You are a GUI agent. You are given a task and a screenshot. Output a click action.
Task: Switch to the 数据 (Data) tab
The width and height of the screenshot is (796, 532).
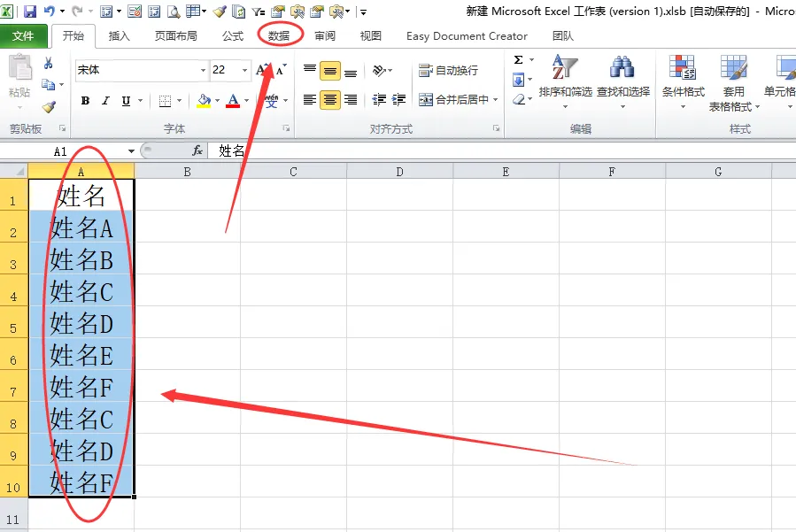point(279,36)
